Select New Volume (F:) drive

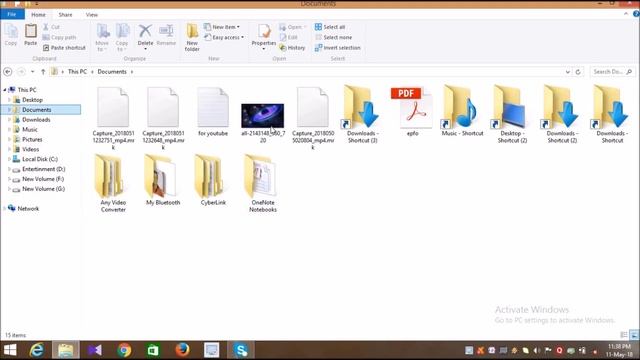[x=43, y=179]
